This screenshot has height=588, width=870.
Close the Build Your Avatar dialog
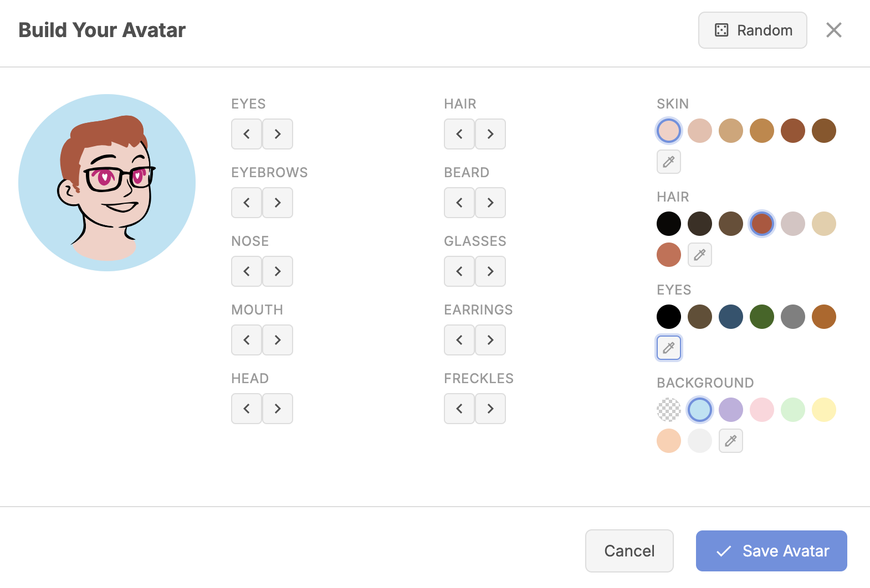(833, 30)
